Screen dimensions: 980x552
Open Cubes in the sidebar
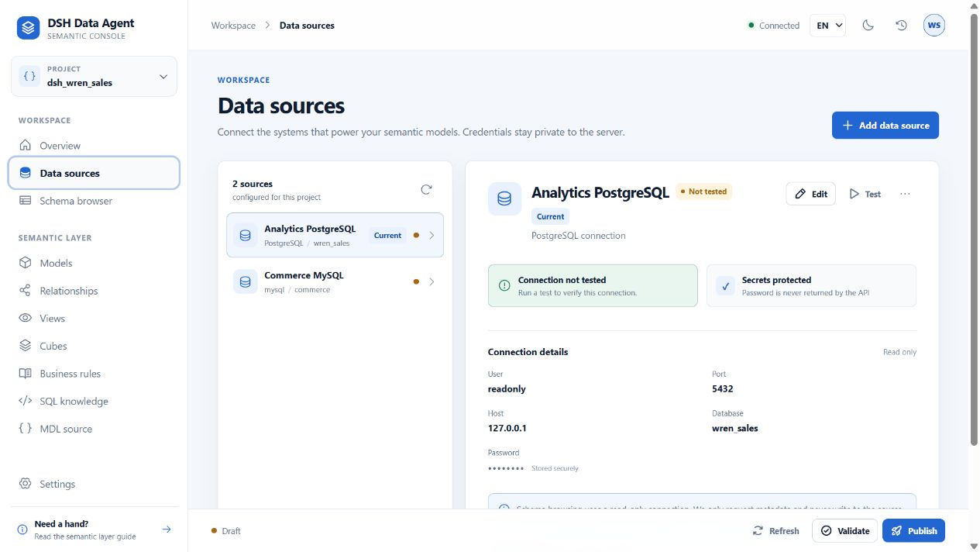94,346
